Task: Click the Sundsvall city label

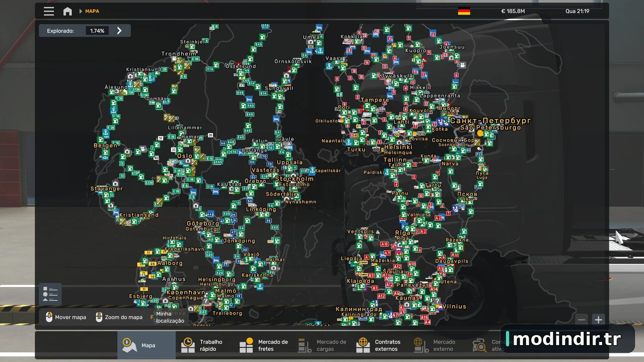Action: [x=279, y=88]
